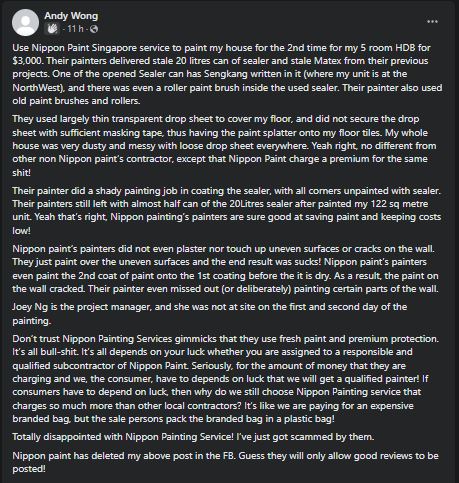Click Andy Wong's default profile avatar
This screenshot has width=459, height=483.
(x=25, y=22)
